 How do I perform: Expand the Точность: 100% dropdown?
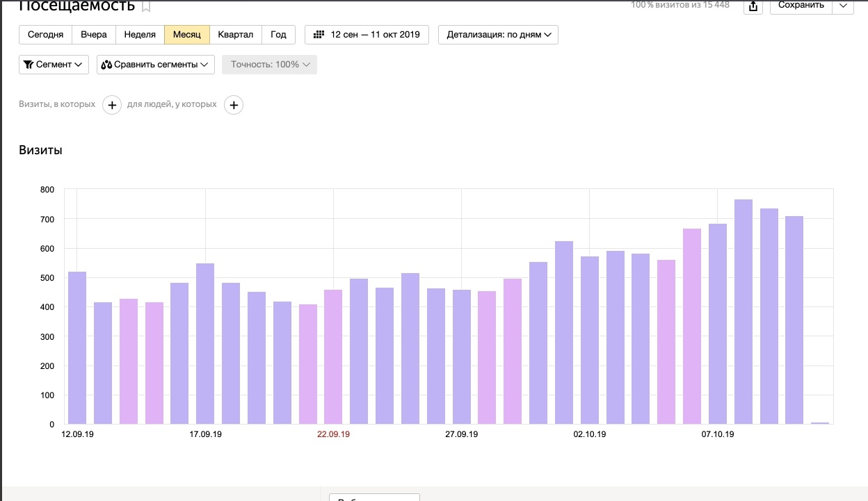coord(269,65)
